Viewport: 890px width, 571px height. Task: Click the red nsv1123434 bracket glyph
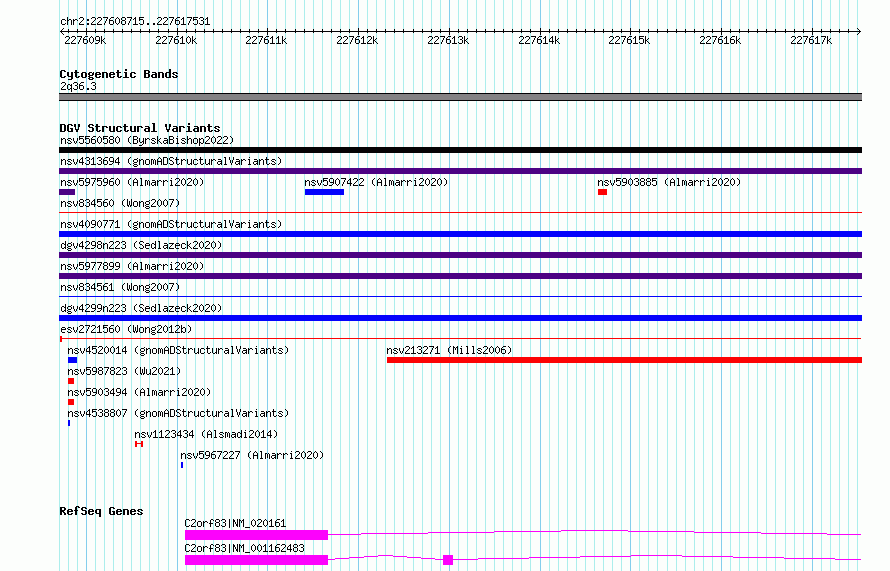(x=138, y=444)
